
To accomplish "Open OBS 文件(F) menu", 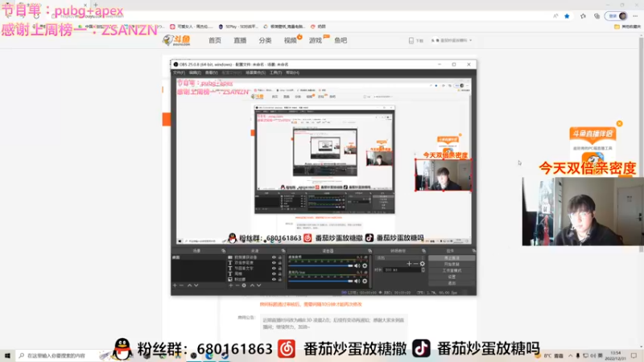I will [x=179, y=72].
